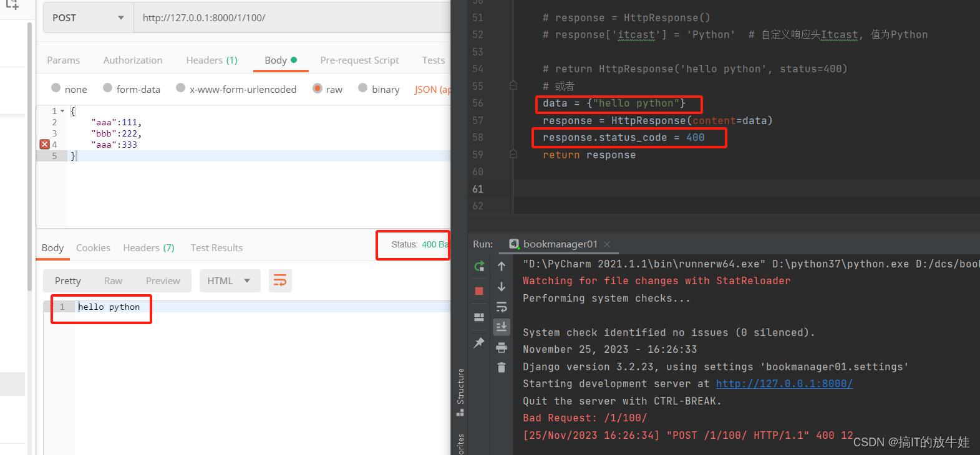
Task: Click the fold marker at line 55
Action: pos(513,85)
